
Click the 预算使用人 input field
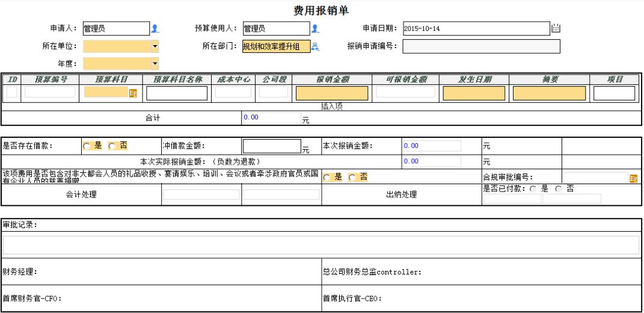277,28
